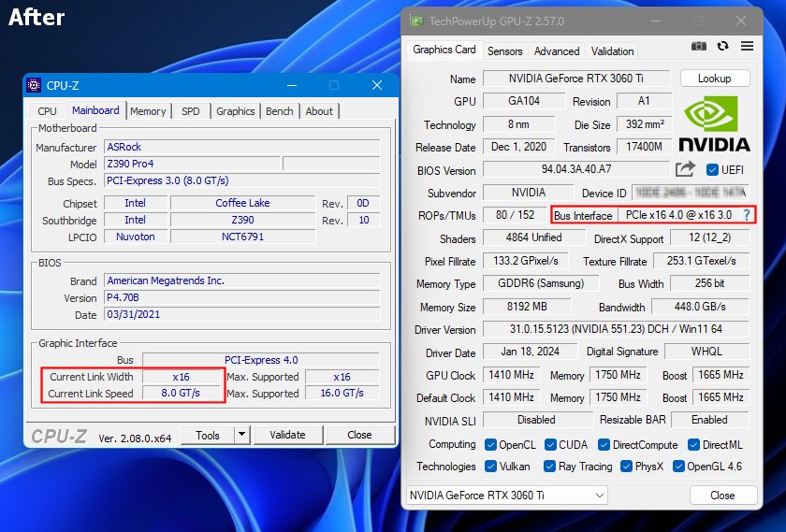The width and height of the screenshot is (786, 532).
Task: Open the CPU-Z Tools dropdown arrow
Action: [x=242, y=435]
